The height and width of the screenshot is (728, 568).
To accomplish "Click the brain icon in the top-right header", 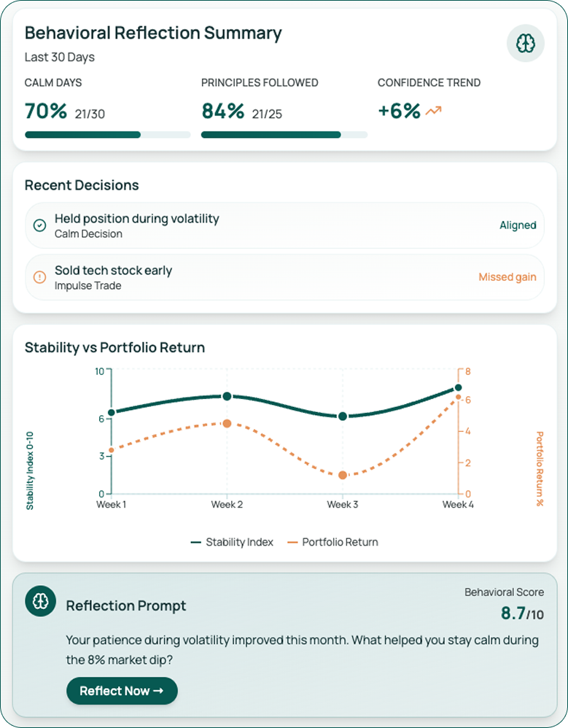I will coord(526,43).
